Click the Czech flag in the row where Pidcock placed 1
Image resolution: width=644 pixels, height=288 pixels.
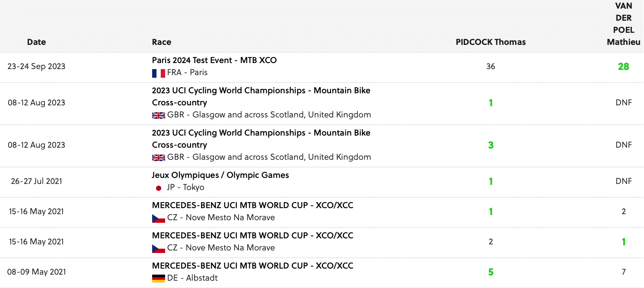pos(159,218)
